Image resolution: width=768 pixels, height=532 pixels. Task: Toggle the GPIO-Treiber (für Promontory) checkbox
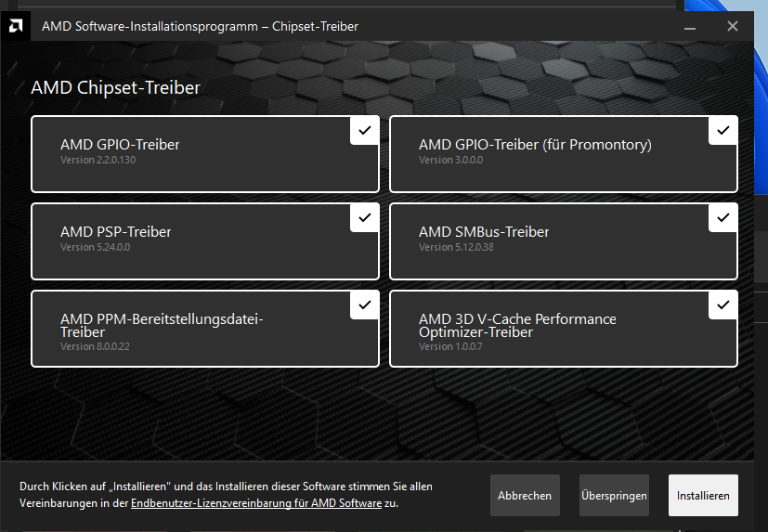[722, 130]
